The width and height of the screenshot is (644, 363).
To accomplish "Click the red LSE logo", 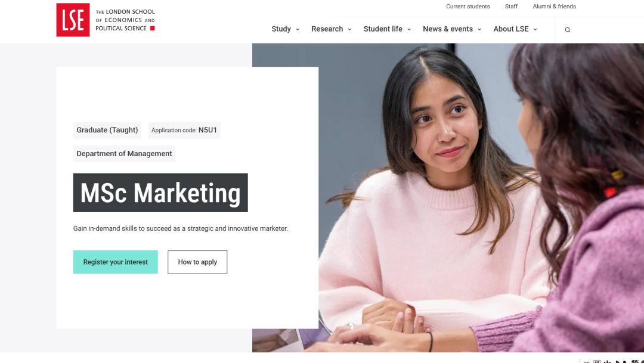I will (x=73, y=20).
